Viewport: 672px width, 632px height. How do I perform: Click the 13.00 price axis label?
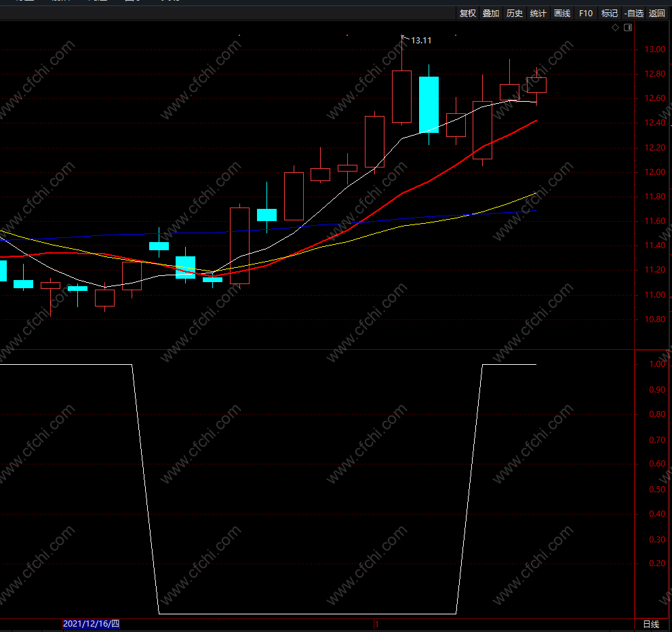pos(655,50)
